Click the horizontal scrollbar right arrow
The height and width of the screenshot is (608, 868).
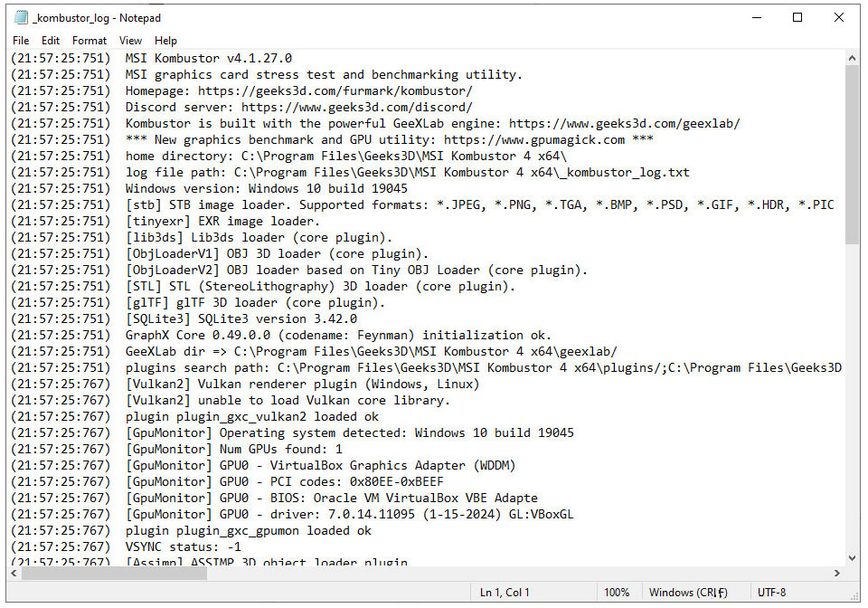(836, 574)
